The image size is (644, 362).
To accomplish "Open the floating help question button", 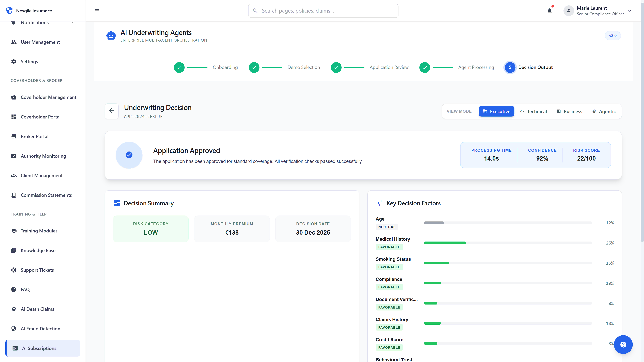I will pyautogui.click(x=623, y=345).
